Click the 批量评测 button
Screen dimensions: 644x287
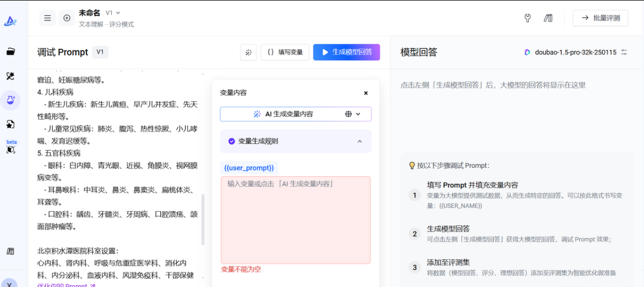point(600,18)
